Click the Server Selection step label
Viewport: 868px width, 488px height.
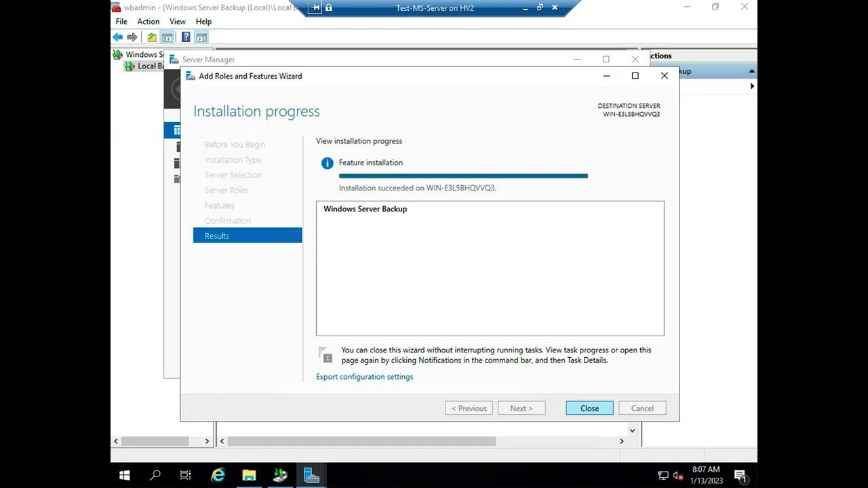(x=233, y=175)
